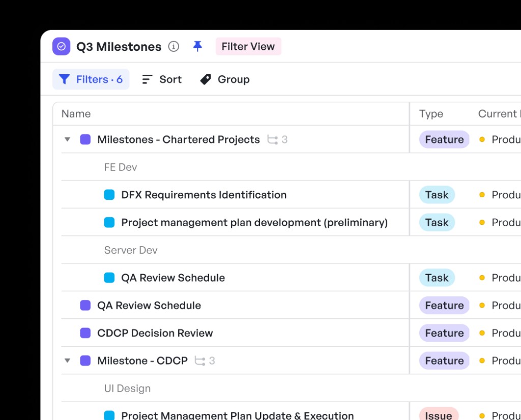The width and height of the screenshot is (521, 420).
Task: Open Project management plan development (preliminary) task
Action: (254, 222)
